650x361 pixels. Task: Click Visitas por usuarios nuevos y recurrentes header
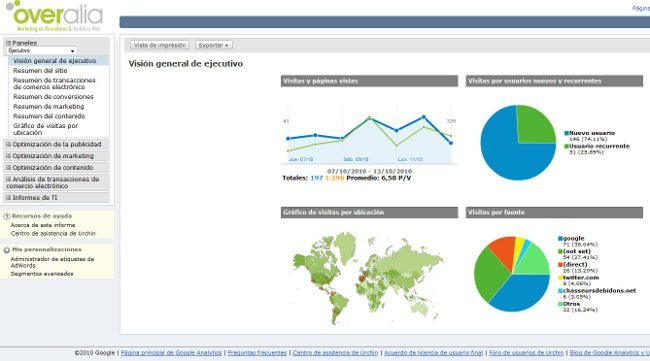(554, 81)
